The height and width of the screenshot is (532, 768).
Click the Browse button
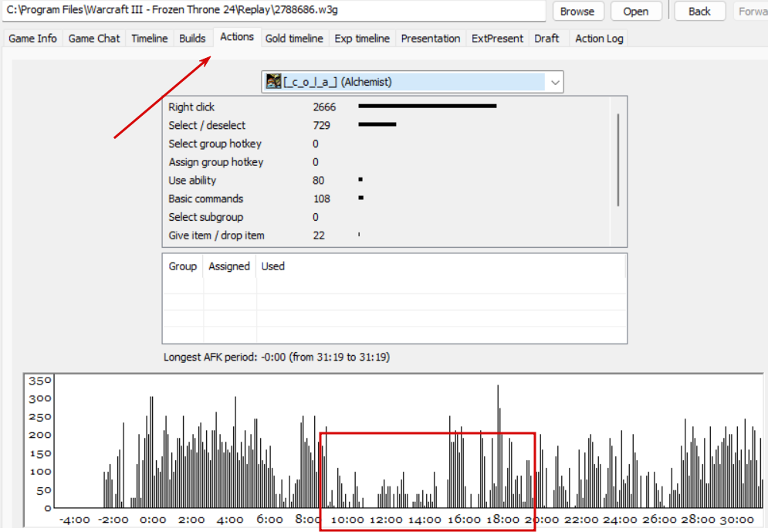[577, 12]
